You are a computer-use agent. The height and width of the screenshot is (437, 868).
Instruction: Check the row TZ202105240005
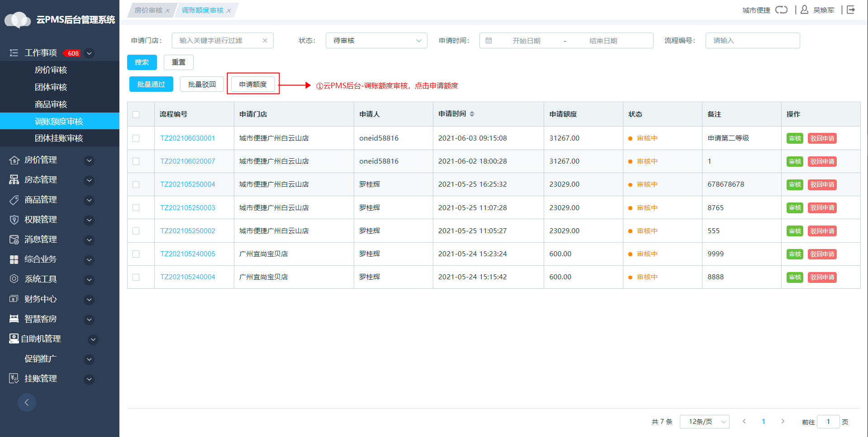tap(136, 254)
